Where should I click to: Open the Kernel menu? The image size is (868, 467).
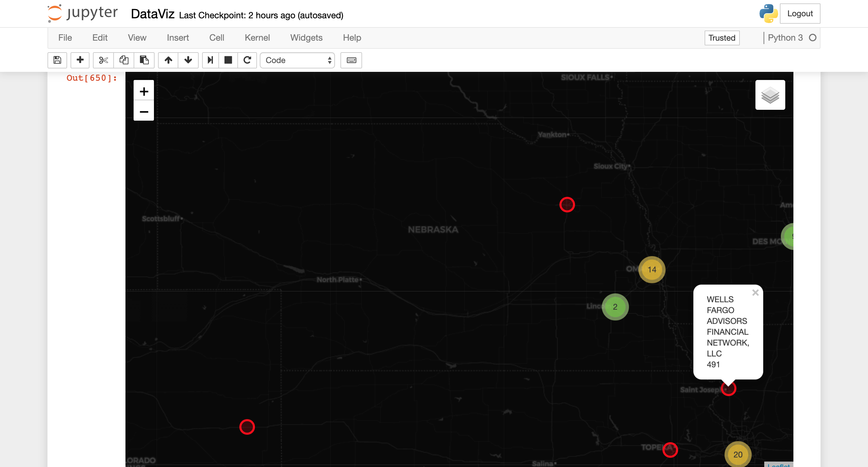pos(257,38)
